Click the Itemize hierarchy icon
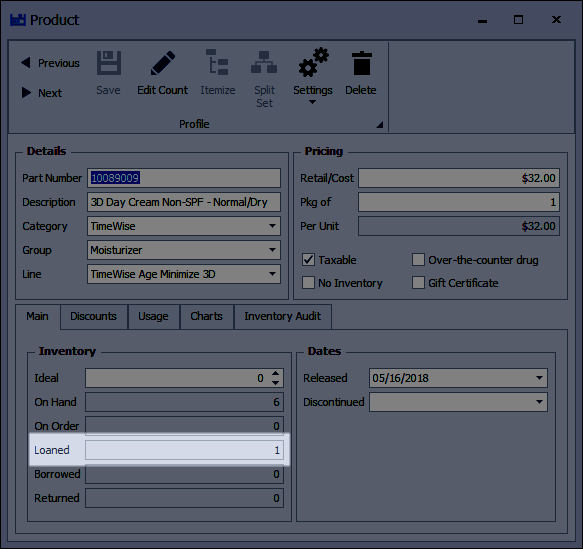 [x=218, y=62]
